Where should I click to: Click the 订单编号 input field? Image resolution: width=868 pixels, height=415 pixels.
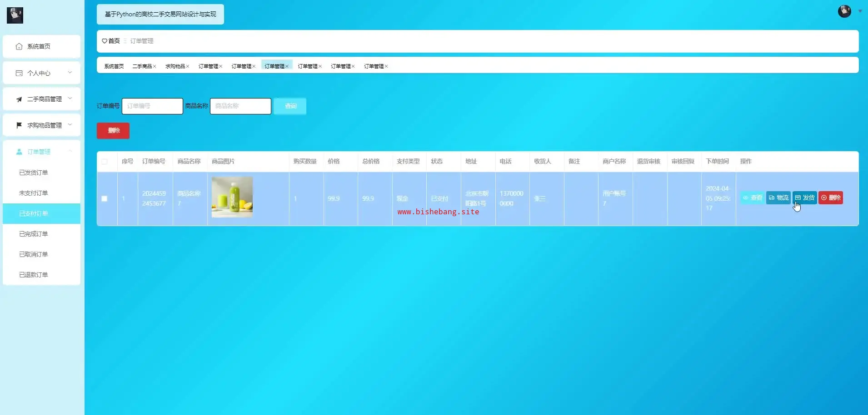click(152, 106)
